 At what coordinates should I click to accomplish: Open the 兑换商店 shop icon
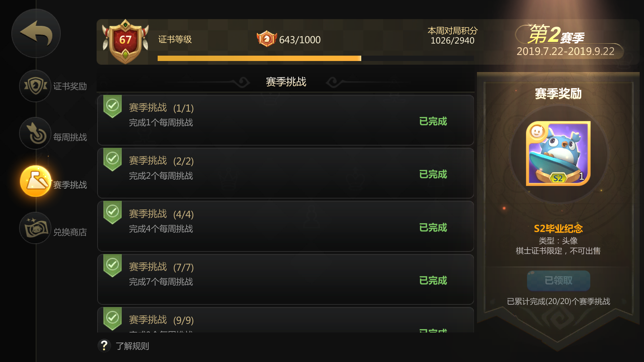click(35, 228)
